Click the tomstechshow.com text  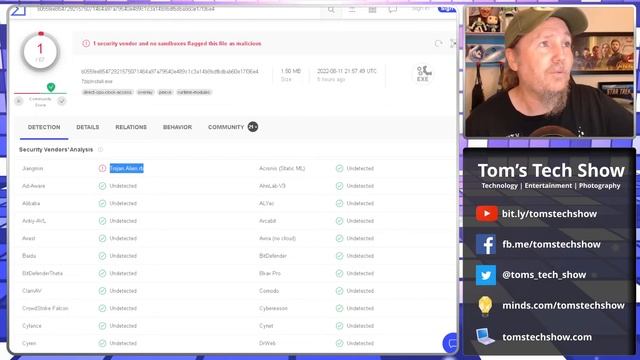point(547,337)
